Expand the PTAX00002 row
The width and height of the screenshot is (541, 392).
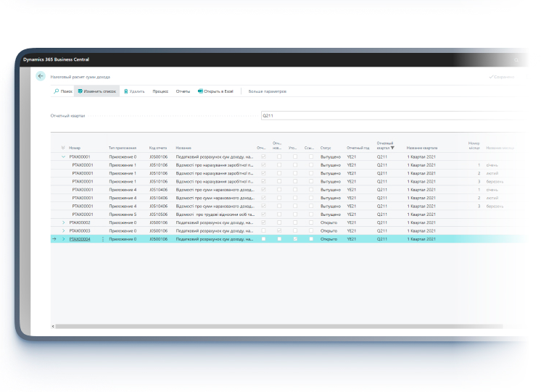coord(63,222)
